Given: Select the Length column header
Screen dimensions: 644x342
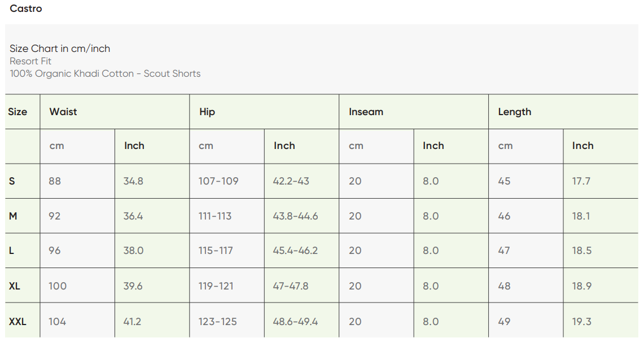Looking at the screenshot, I should pyautogui.click(x=514, y=112).
